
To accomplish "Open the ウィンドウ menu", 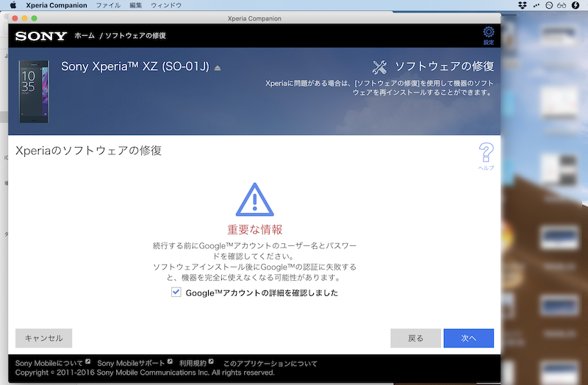I will click(165, 5).
